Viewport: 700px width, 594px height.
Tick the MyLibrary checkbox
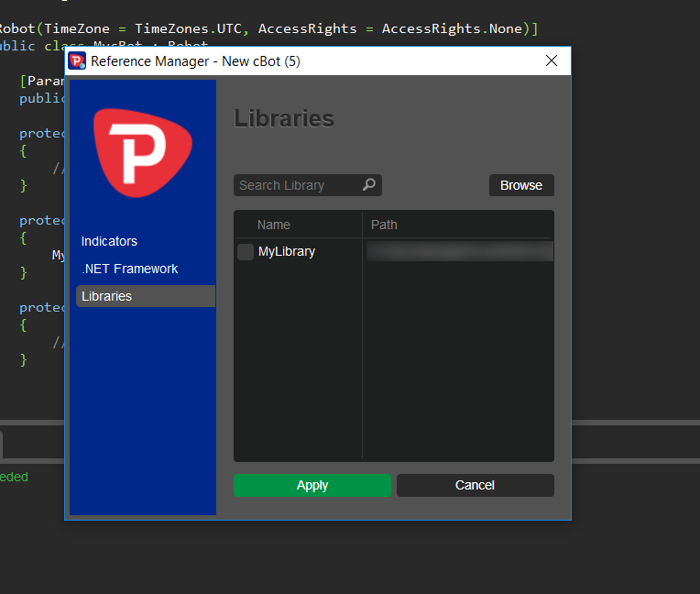pyautogui.click(x=245, y=252)
